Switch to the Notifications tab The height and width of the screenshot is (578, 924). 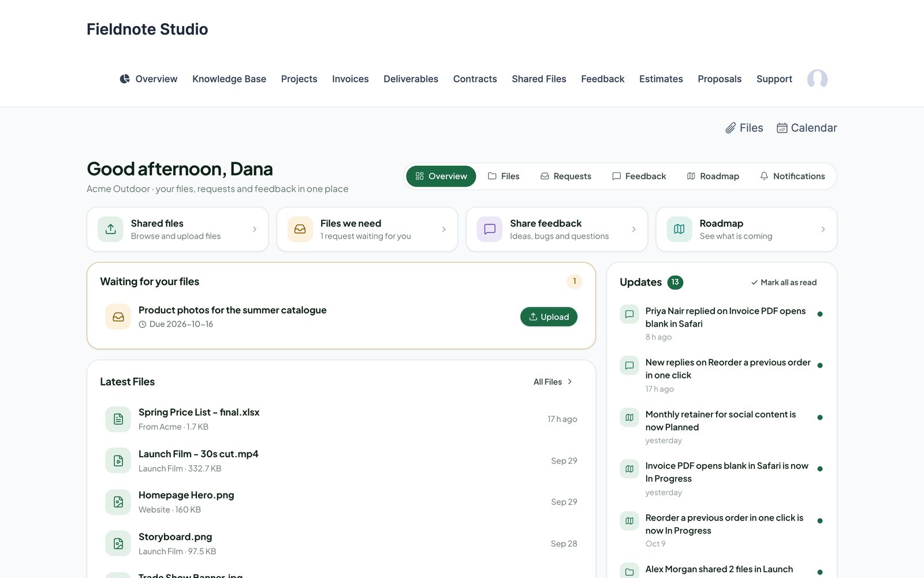[x=792, y=176]
